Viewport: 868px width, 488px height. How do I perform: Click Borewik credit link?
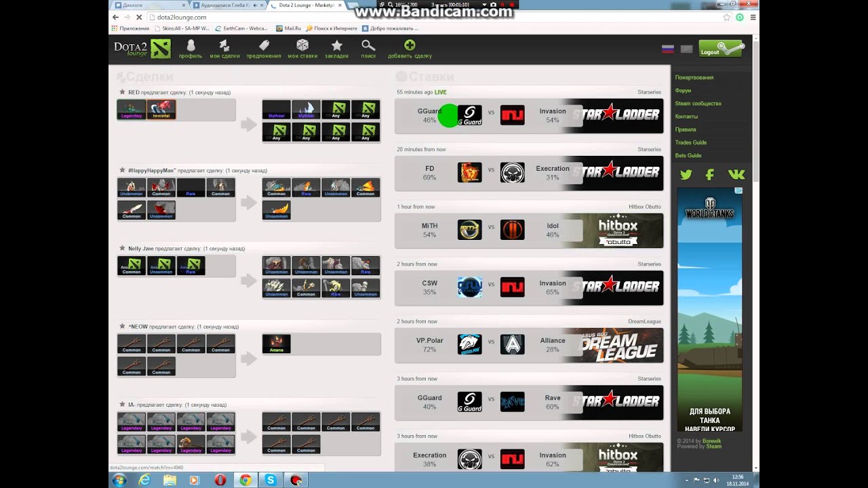pyautogui.click(x=711, y=441)
